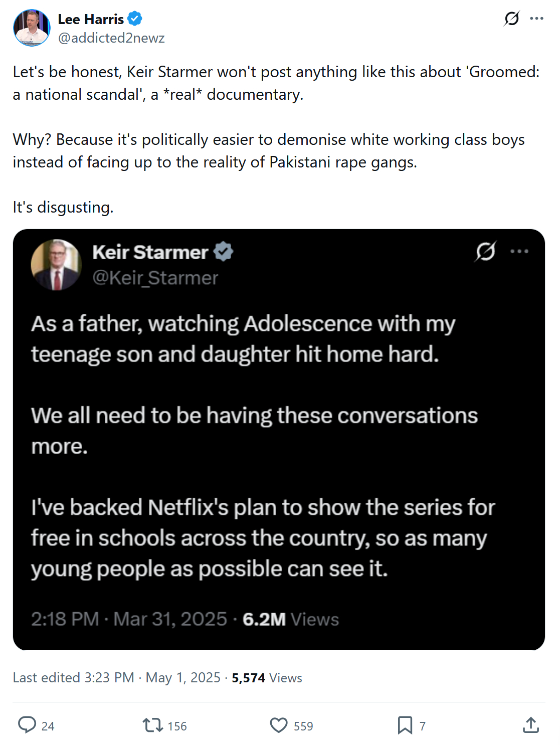560x745 pixels.
Task: Repost this post via retweet icon
Action: [x=152, y=725]
